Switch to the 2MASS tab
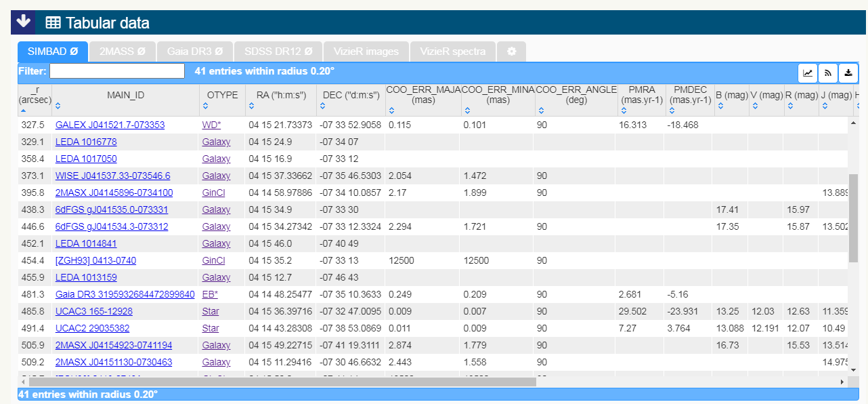The height and width of the screenshot is (404, 868). pos(123,52)
